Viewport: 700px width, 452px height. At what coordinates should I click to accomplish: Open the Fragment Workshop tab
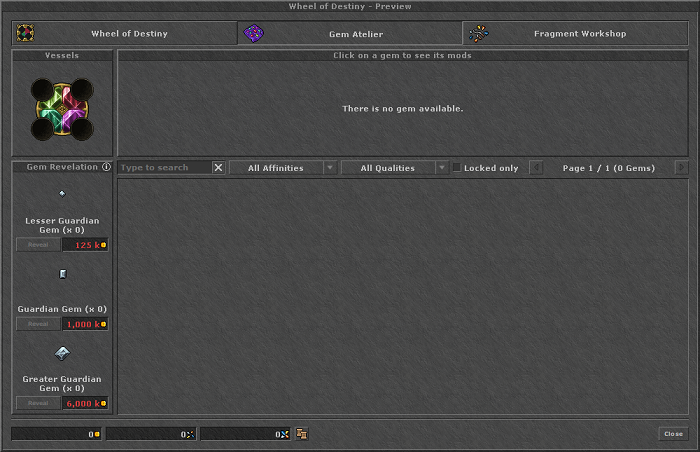(574, 33)
